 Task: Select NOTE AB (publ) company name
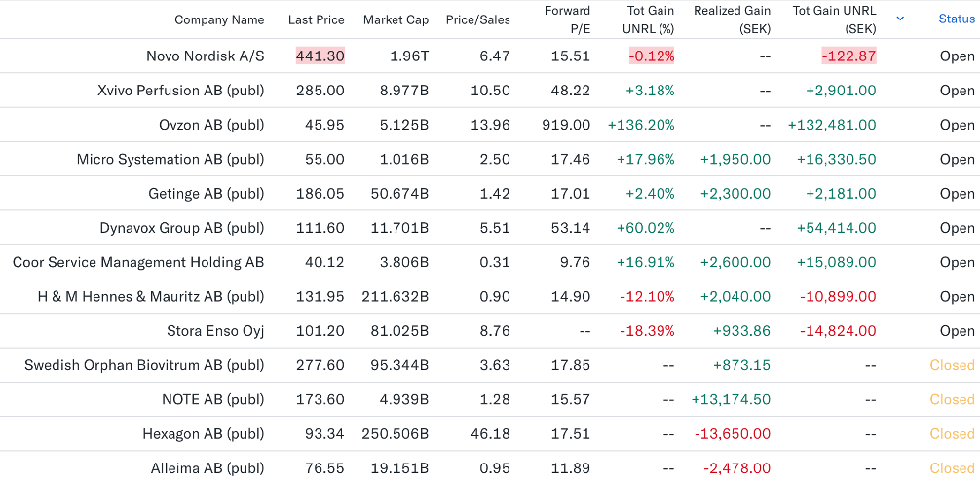tap(213, 399)
